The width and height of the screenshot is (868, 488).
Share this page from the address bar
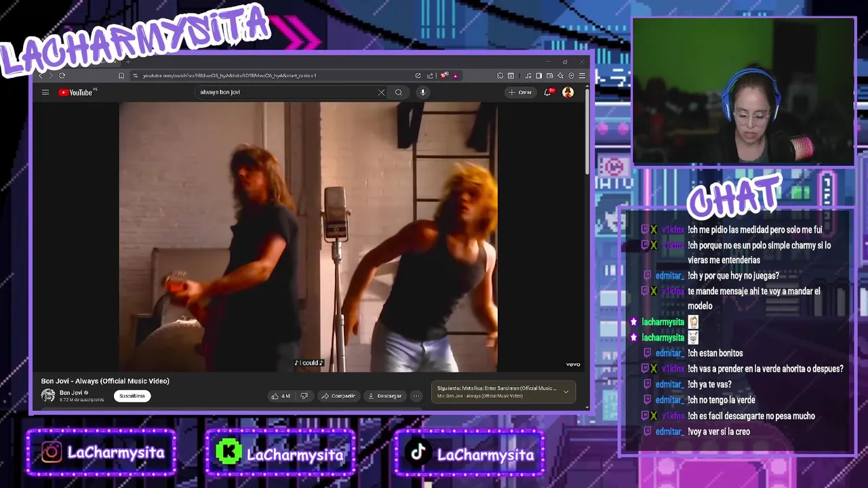pyautogui.click(x=430, y=75)
